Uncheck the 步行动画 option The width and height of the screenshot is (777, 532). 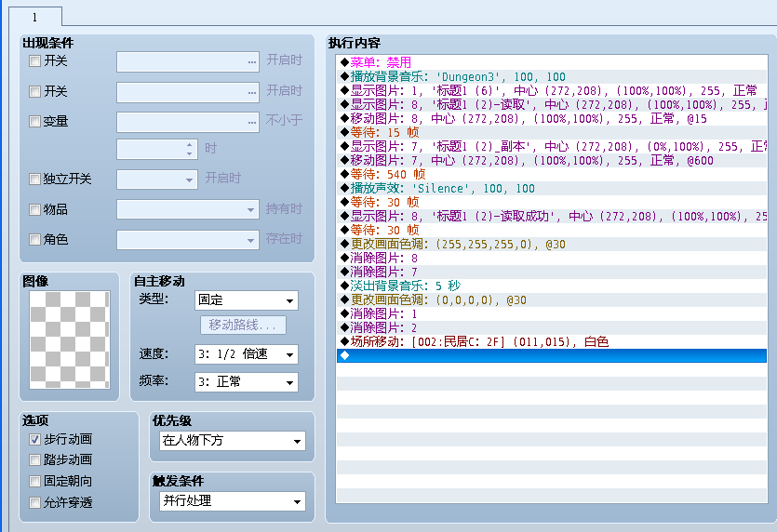(x=34, y=439)
